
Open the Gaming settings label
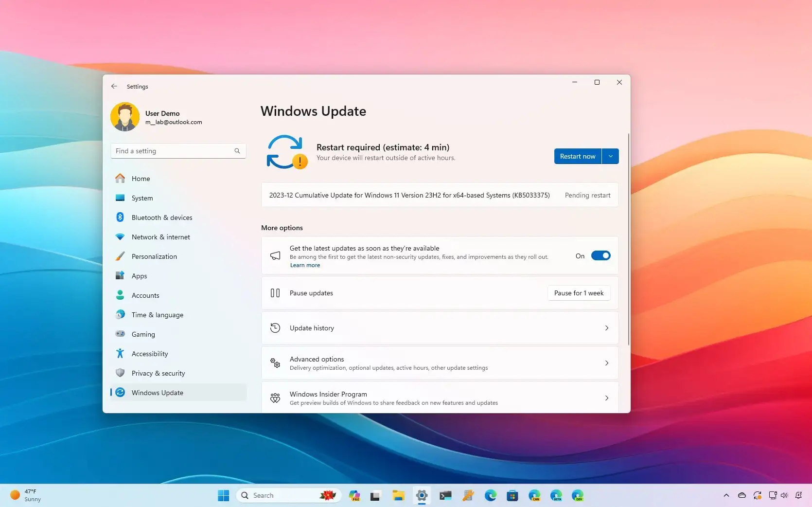point(143,334)
